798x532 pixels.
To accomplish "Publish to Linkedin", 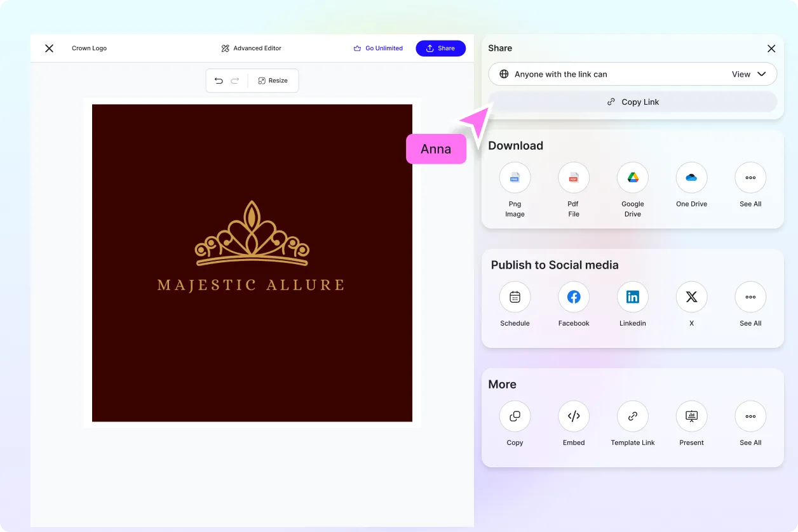I will 633,297.
